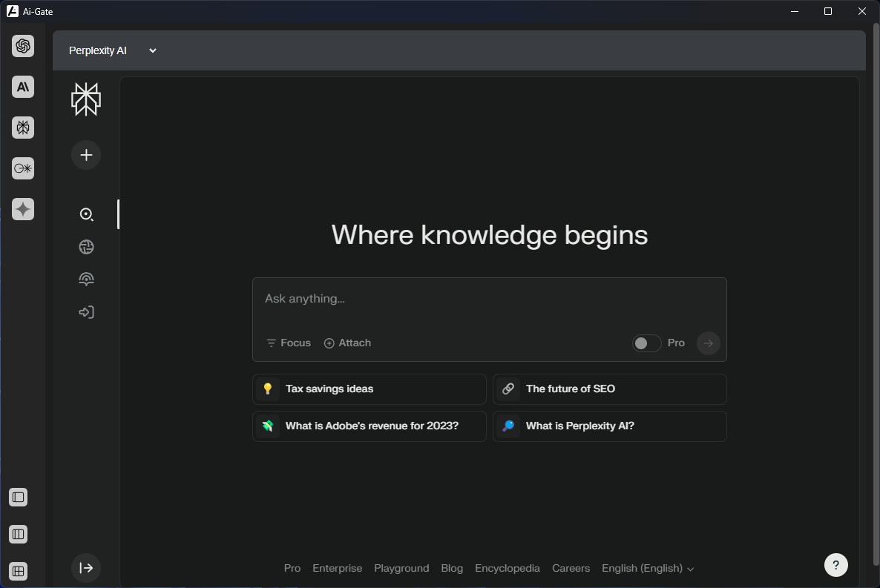
Task: Open ChatGPT from the Ai-Gate sidebar
Action: pyautogui.click(x=23, y=46)
